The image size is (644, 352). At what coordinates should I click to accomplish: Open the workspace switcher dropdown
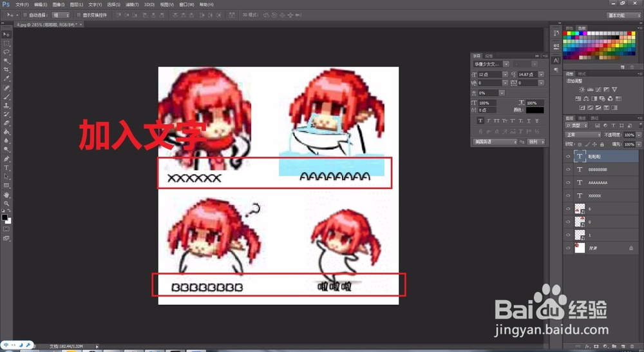(x=624, y=15)
